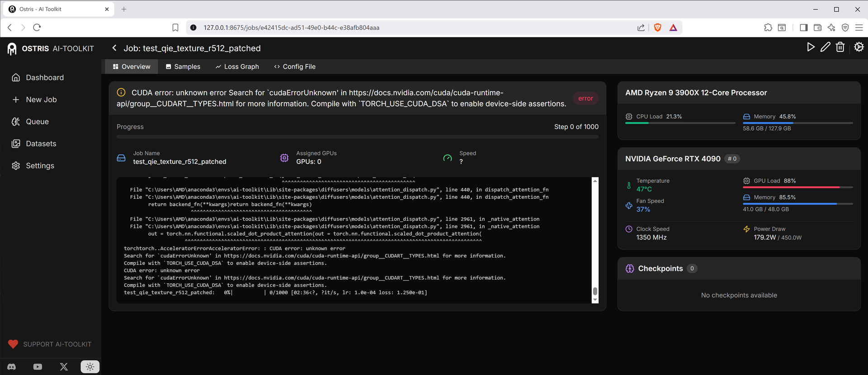Click the Checkpoints brain icon
Viewport: 868px width, 375px height.
click(x=630, y=268)
